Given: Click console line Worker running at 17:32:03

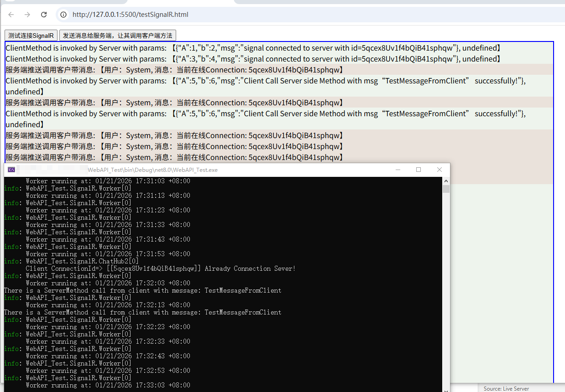Looking at the screenshot, I should coord(108,283).
